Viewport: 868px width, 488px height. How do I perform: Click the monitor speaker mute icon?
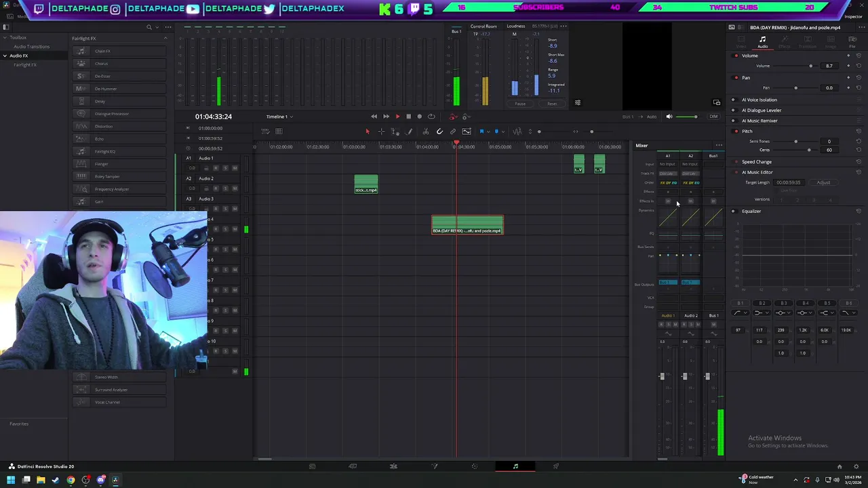(x=669, y=117)
